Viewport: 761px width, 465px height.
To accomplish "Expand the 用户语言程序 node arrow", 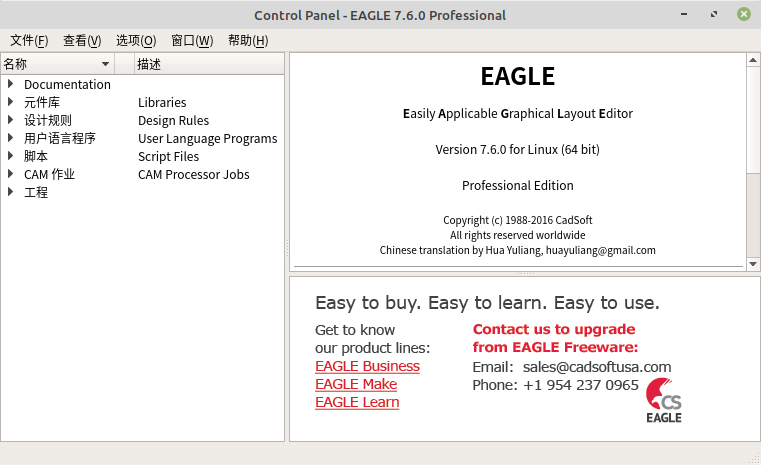I will click(10, 138).
